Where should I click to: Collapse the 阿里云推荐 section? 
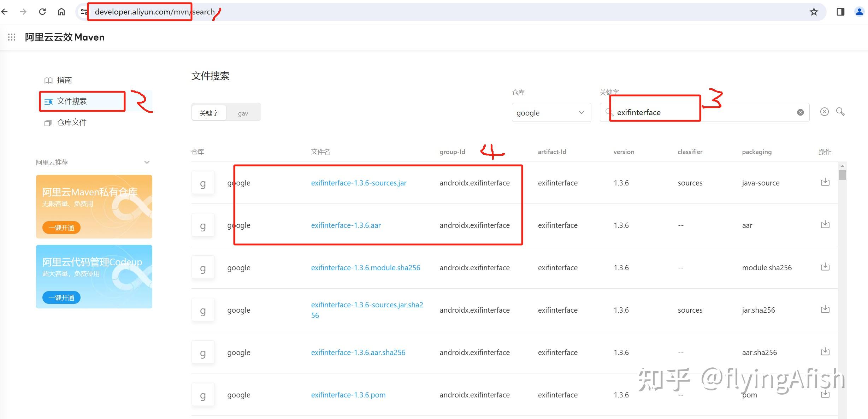(x=147, y=162)
